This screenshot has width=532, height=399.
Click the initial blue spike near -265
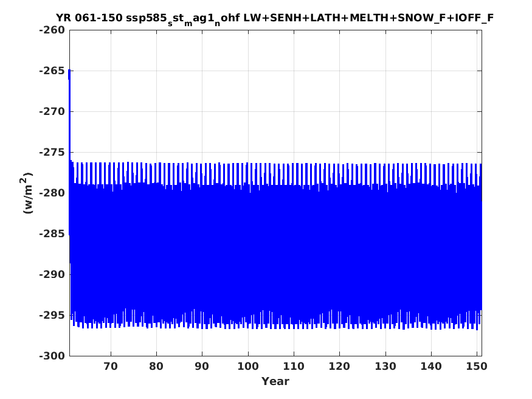tap(69, 116)
